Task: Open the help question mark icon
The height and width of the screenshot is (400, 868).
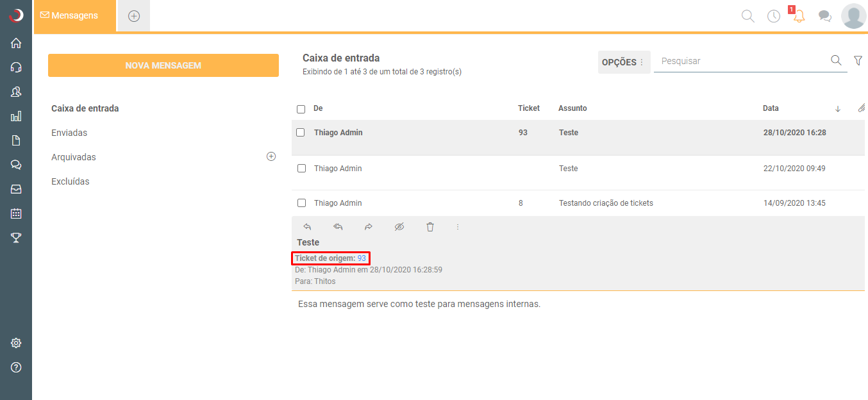Action: [x=16, y=367]
